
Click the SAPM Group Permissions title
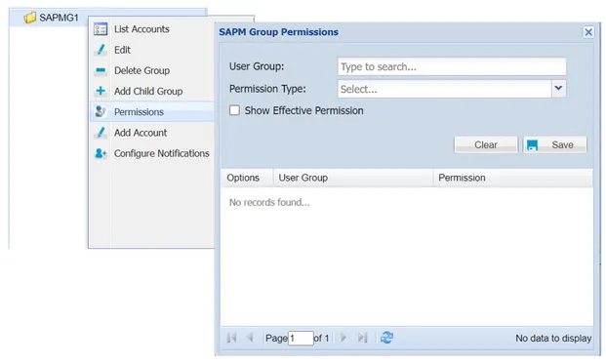[279, 32]
